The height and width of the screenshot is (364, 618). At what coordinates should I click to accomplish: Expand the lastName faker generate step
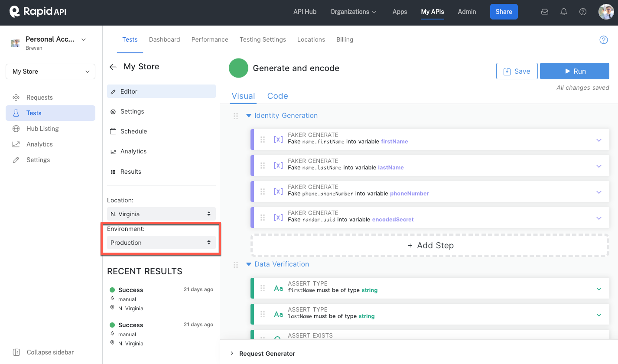click(x=599, y=166)
